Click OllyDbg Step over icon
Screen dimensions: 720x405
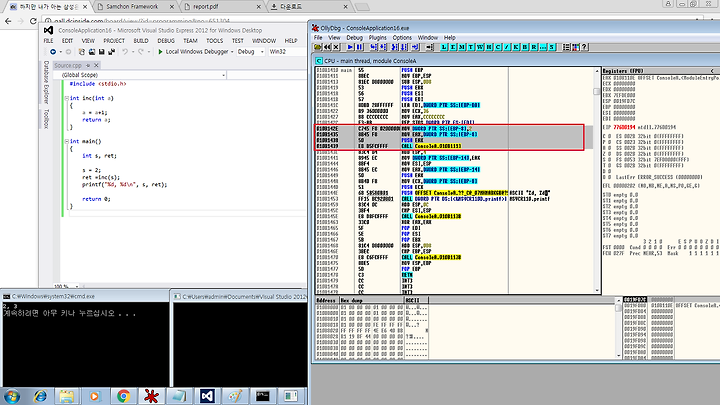[x=382, y=47]
